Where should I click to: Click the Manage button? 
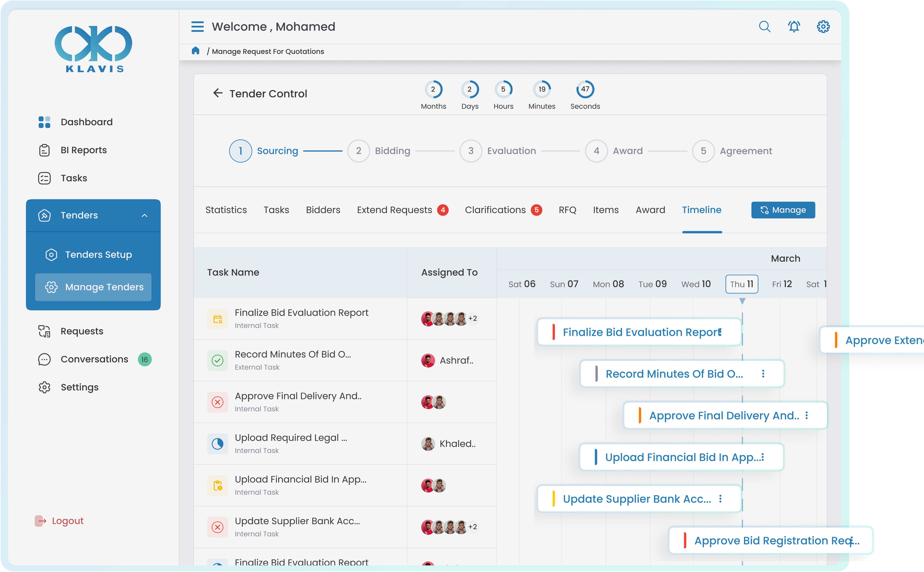coord(783,210)
